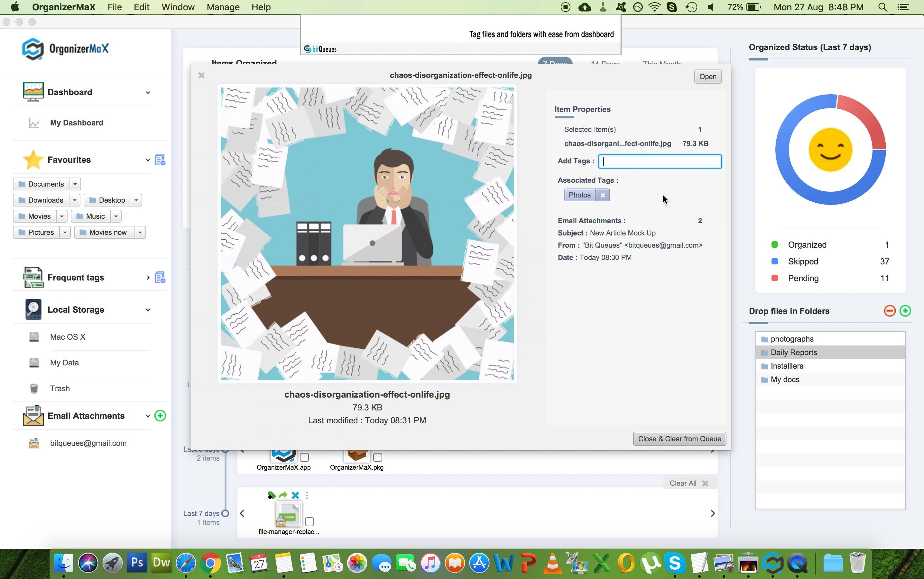Image resolution: width=924 pixels, height=579 pixels.
Task: Open Mac OS X drive in Local Storage
Action: click(34, 337)
